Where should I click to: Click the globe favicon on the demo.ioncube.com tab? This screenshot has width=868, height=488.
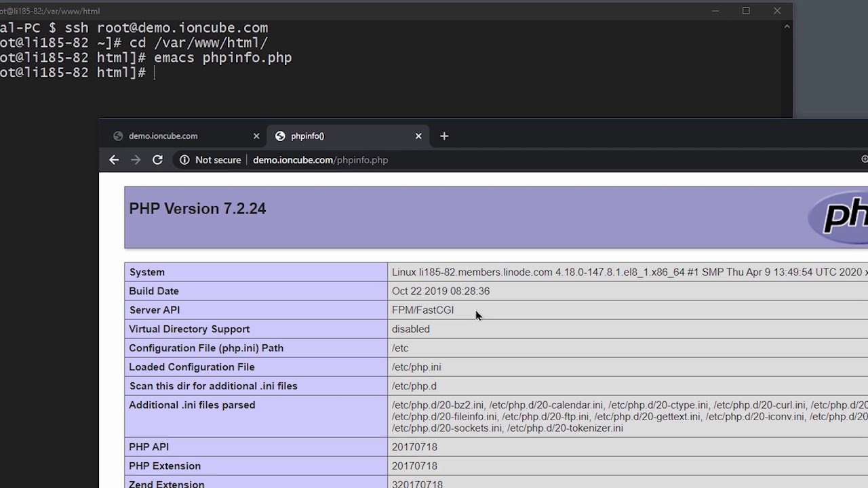click(x=118, y=136)
